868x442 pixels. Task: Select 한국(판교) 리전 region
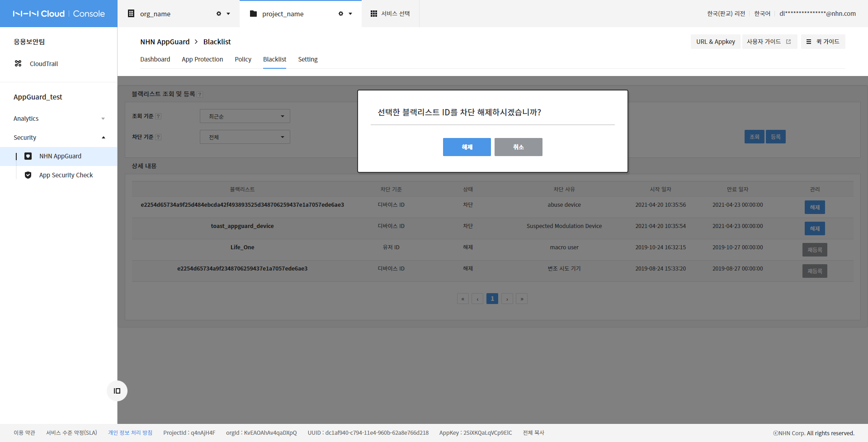coord(726,14)
